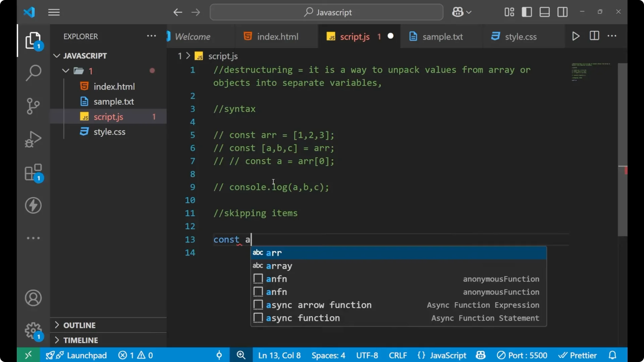Run the script using the play button

point(576,36)
